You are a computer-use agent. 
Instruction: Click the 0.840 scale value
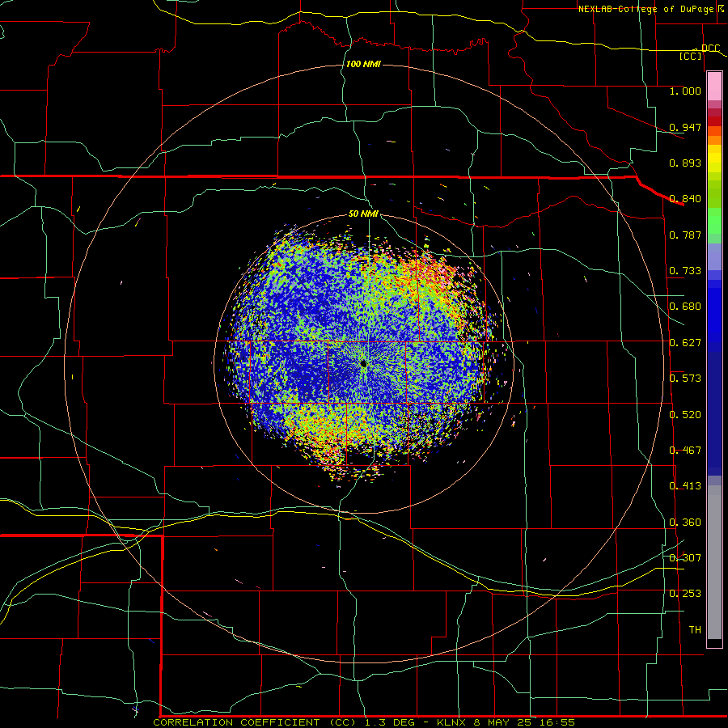point(685,199)
